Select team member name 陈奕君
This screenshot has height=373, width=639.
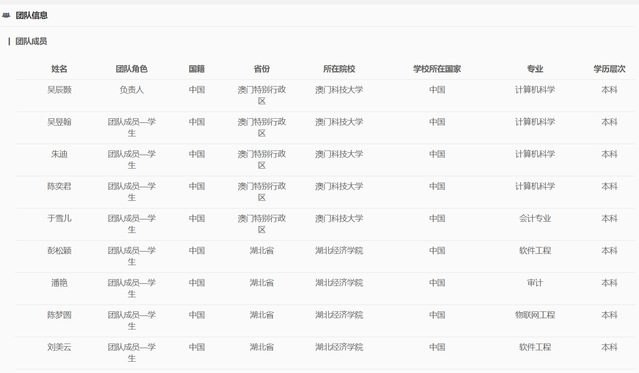(59, 186)
